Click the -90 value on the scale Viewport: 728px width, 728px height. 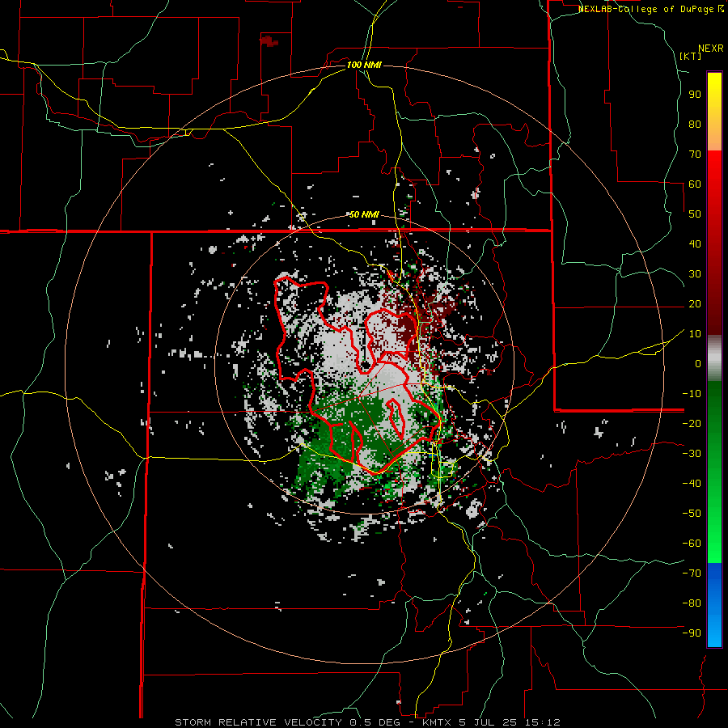click(692, 633)
